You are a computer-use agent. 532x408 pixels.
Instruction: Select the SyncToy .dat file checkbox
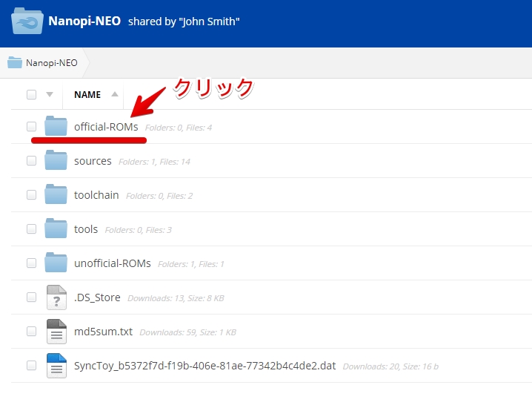point(32,365)
